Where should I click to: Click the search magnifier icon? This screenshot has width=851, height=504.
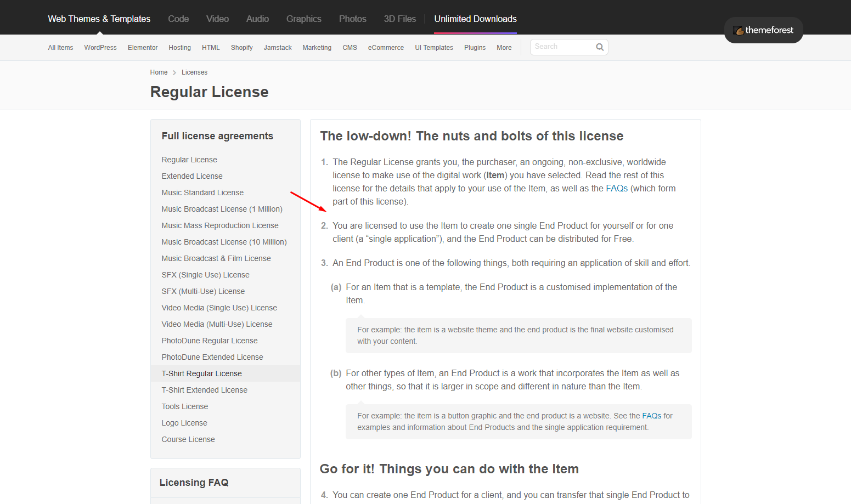(x=600, y=47)
